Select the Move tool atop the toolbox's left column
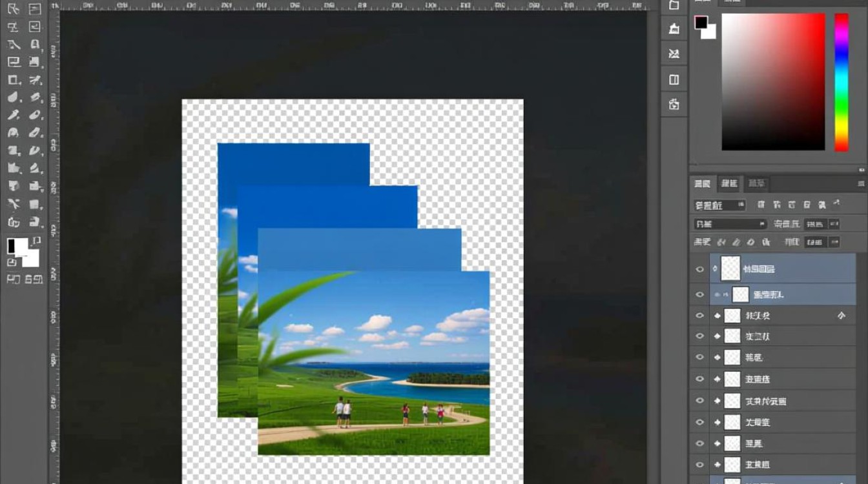This screenshot has height=484, width=868. click(x=13, y=9)
